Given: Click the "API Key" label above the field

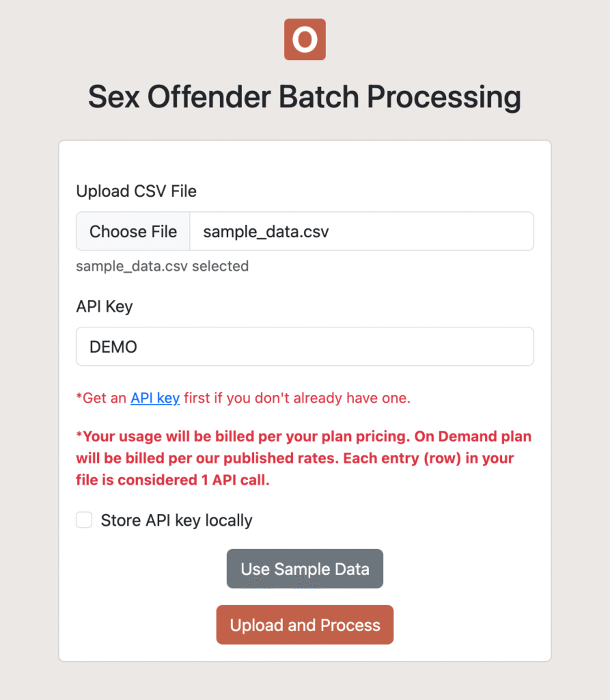Looking at the screenshot, I should click(105, 306).
